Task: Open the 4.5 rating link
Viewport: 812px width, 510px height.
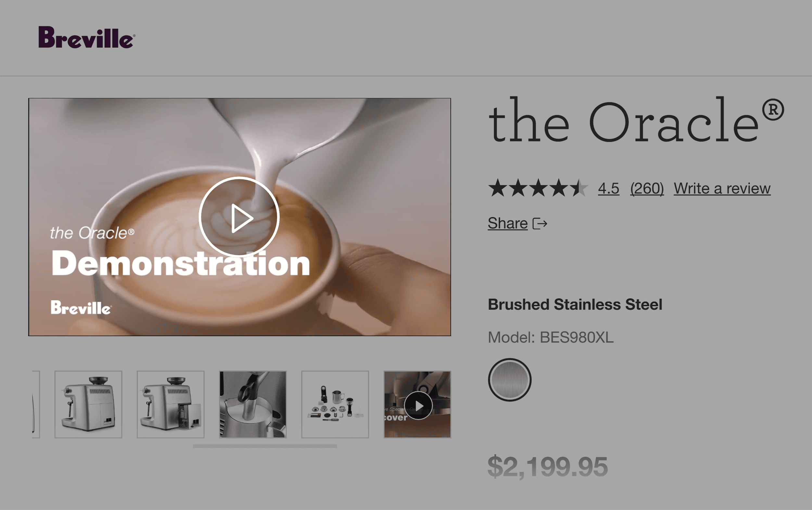Action: [x=609, y=188]
